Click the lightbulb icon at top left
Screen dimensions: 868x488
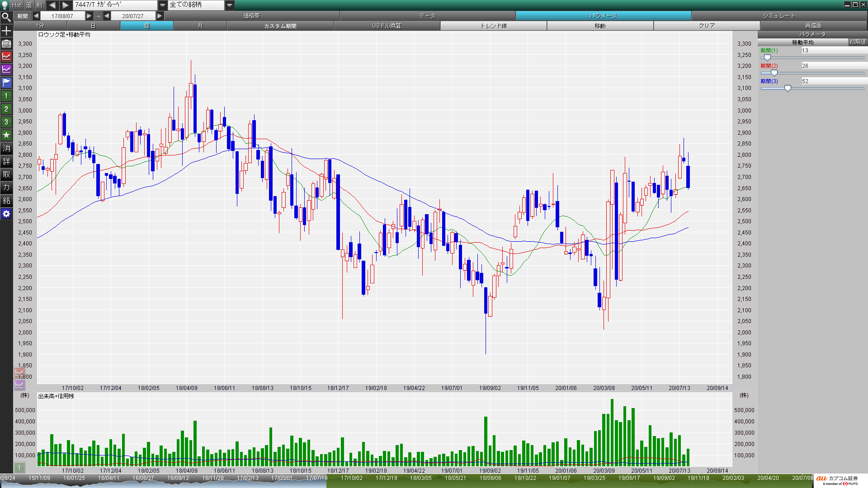(x=5, y=5)
